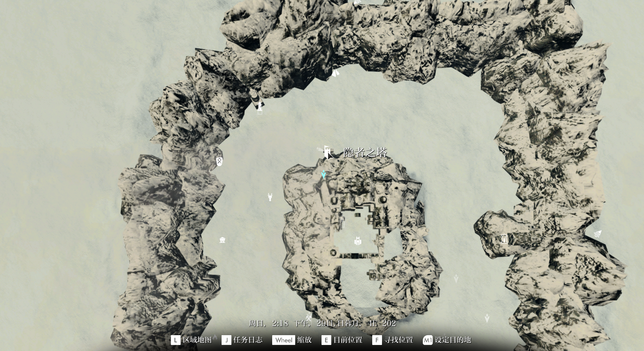Click the cyan player position arrow
This screenshot has width=644, height=351.
324,174
